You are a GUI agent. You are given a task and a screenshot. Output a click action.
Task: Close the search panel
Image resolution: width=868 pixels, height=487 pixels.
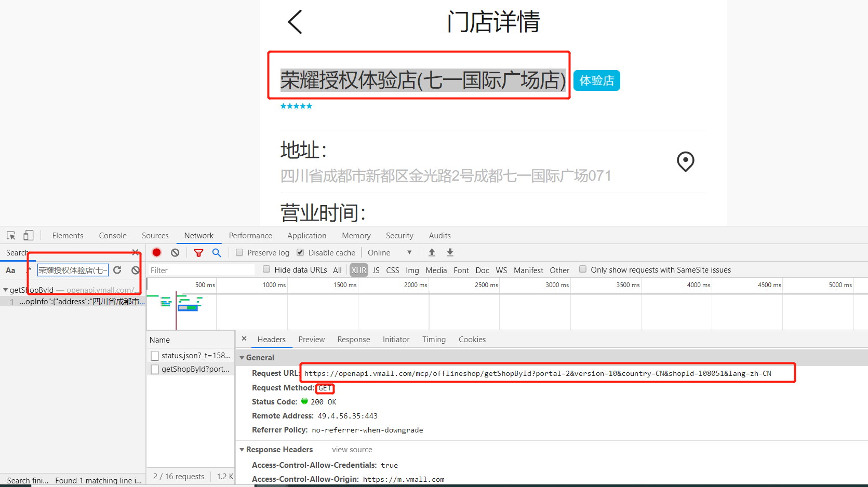click(x=135, y=252)
